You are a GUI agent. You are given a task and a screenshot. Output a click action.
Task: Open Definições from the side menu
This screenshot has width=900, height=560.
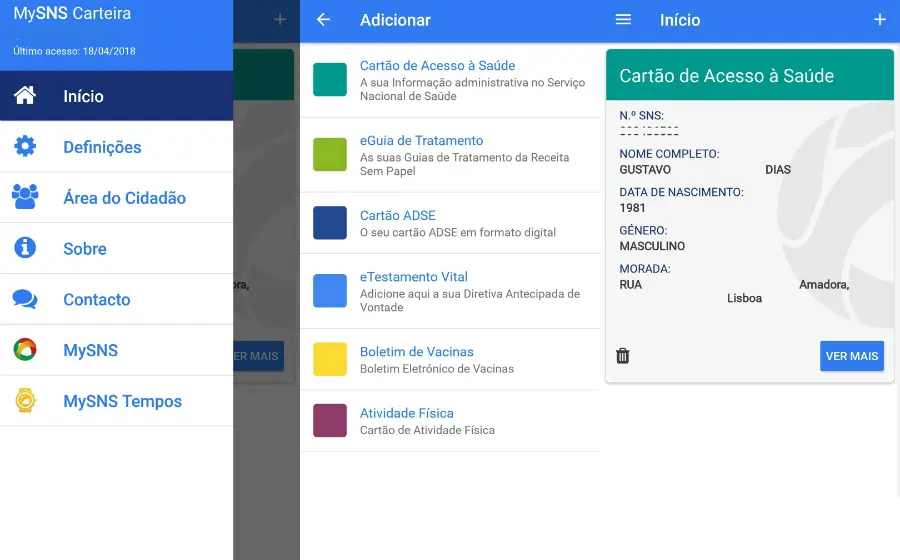tap(102, 147)
